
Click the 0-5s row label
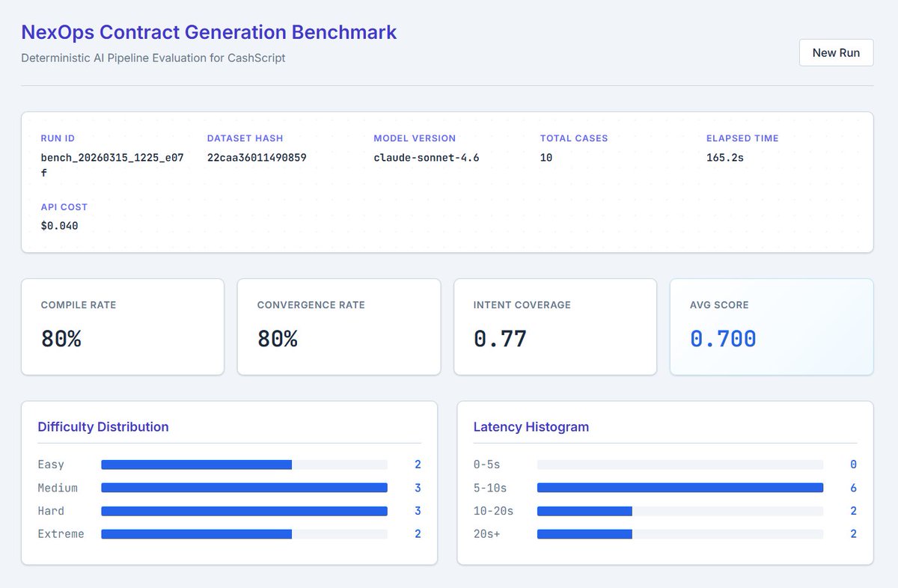(x=486, y=465)
